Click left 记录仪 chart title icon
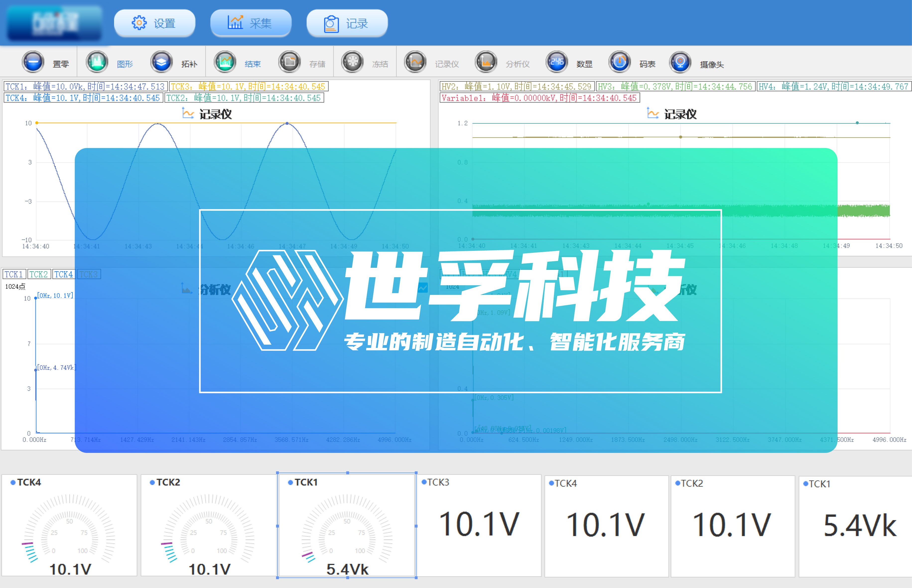Image resolution: width=912 pixels, height=588 pixels. click(x=188, y=113)
